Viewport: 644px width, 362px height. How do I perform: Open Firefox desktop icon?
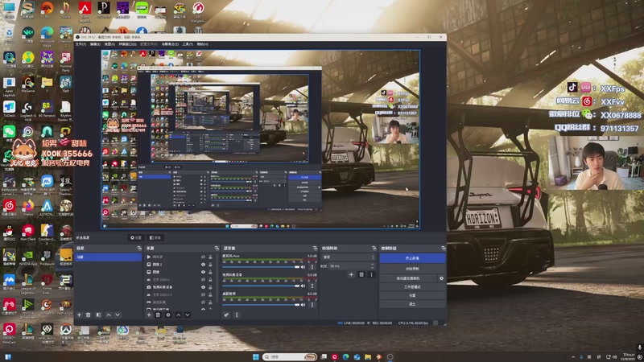[x=28, y=207]
